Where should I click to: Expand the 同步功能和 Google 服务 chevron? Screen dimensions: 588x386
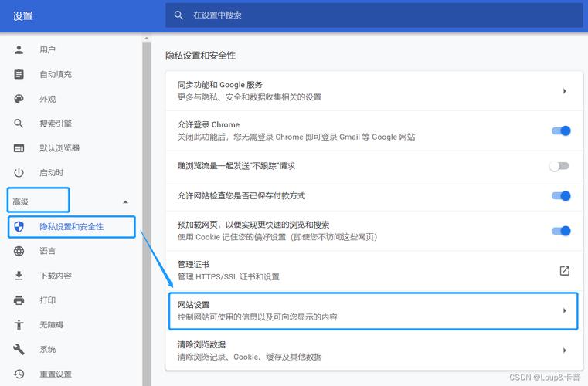(x=564, y=90)
